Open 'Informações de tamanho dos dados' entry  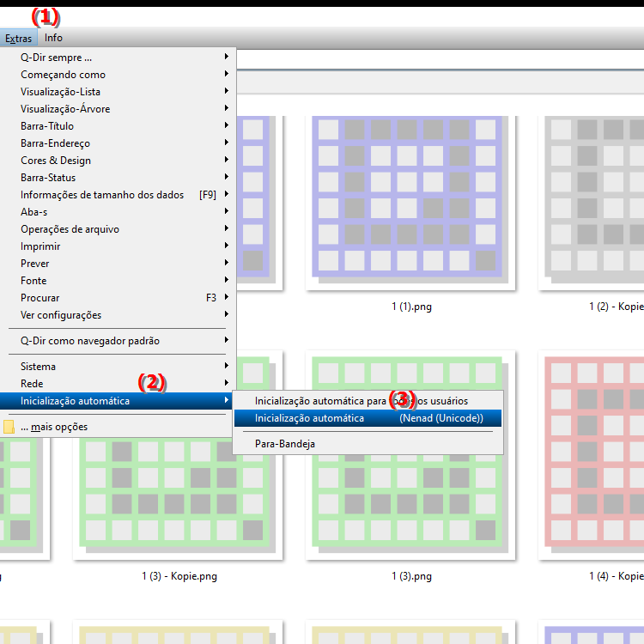pyautogui.click(x=118, y=195)
